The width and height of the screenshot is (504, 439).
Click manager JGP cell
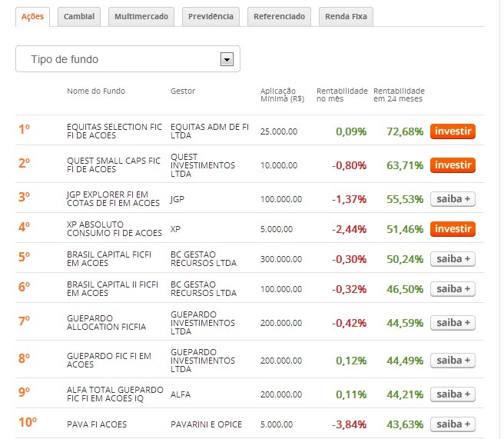(x=177, y=199)
